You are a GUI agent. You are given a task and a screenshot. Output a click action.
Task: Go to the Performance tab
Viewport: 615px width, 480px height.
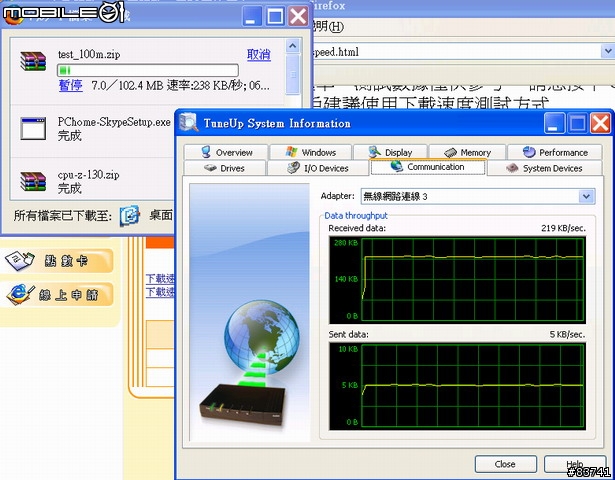555,152
